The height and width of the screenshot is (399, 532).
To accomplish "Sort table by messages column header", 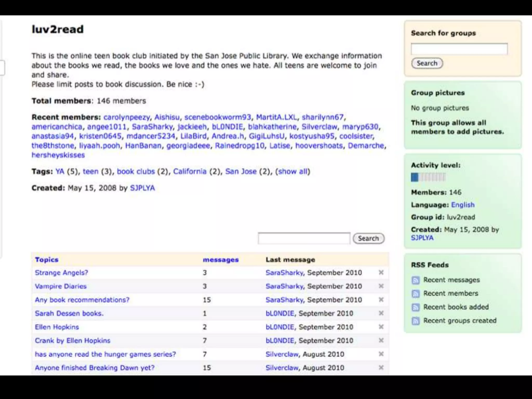I will point(221,260).
